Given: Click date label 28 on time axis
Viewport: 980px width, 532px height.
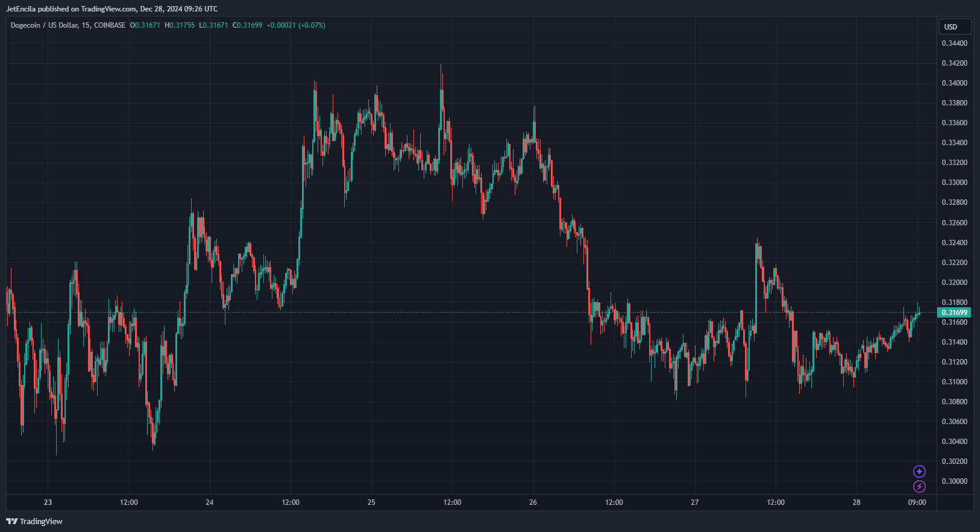Looking at the screenshot, I should click(856, 502).
